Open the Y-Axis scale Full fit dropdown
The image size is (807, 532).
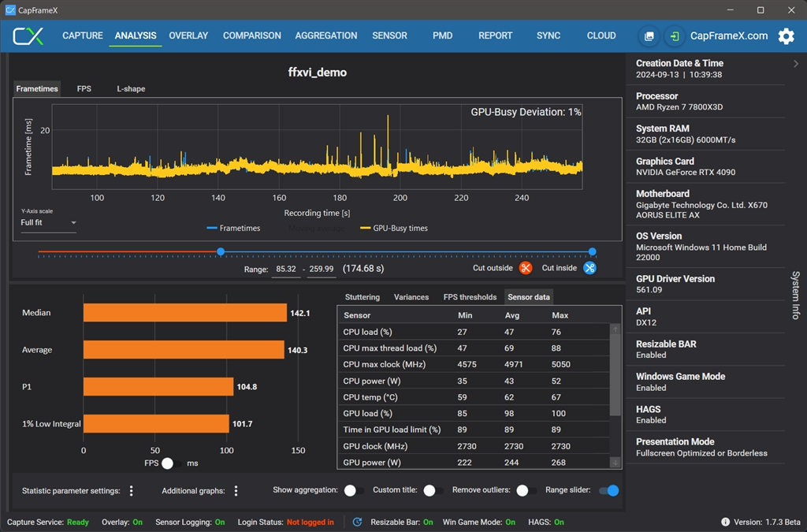(49, 223)
